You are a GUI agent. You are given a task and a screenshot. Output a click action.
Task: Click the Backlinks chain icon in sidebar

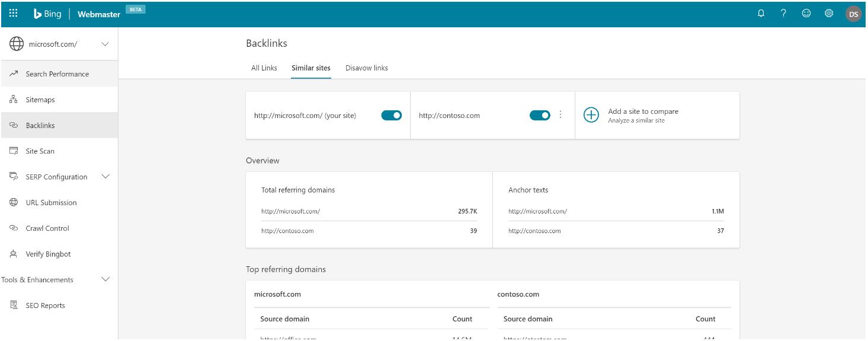point(14,125)
